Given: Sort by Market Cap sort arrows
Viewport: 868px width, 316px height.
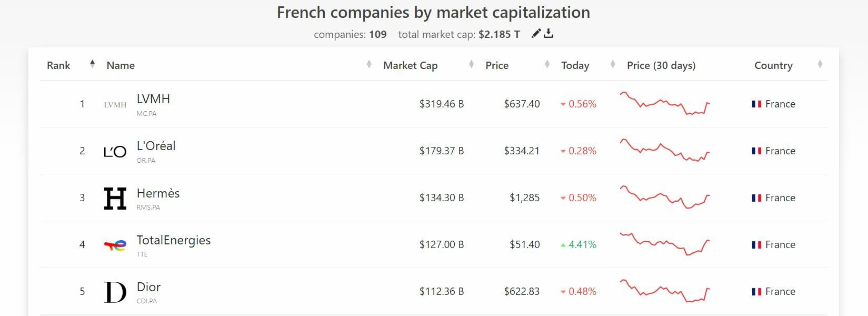Looking at the screenshot, I should (x=471, y=64).
